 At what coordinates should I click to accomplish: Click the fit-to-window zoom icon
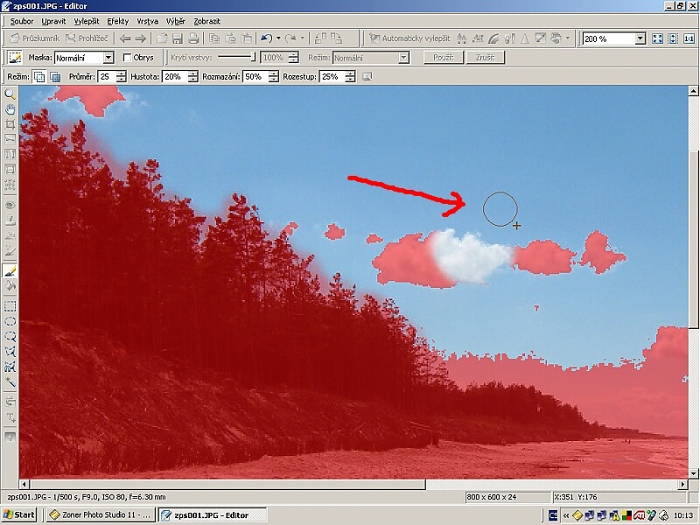[657, 39]
